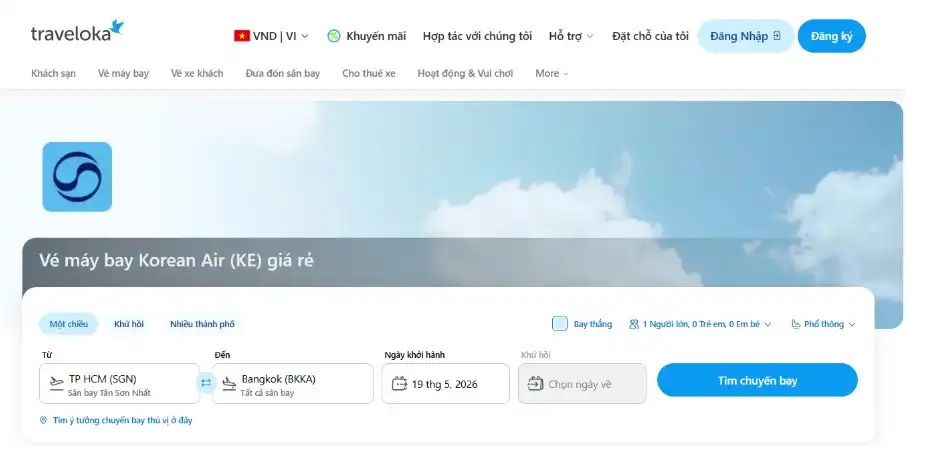Image resolution: width=927 pixels, height=458 pixels.
Task: Select Khứ hồi trip type
Action: click(x=129, y=324)
